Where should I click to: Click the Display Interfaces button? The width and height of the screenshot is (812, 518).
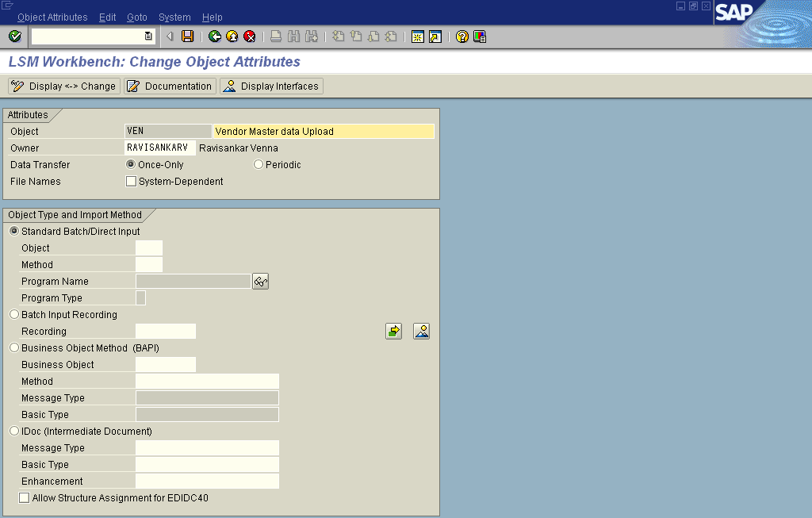[271, 86]
